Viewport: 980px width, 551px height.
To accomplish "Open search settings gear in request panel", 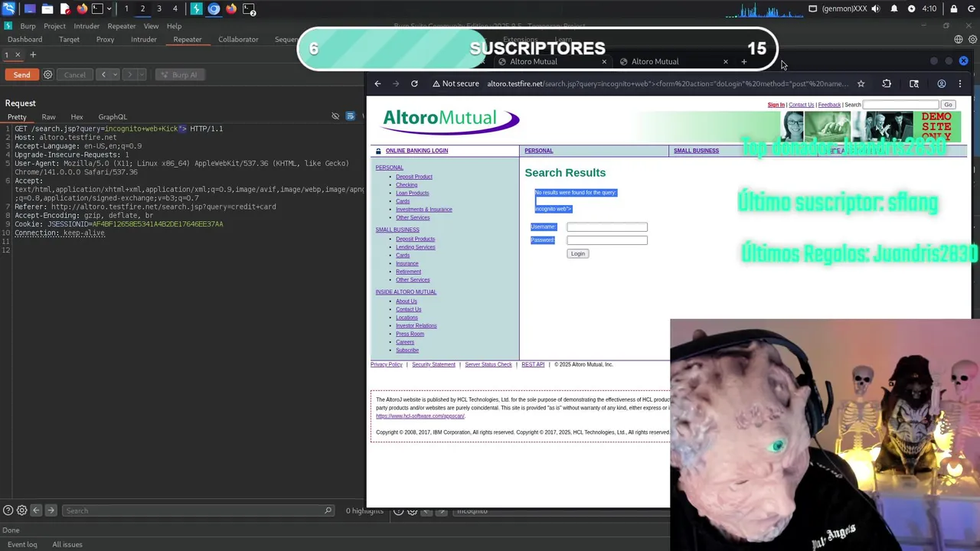I will click(21, 510).
